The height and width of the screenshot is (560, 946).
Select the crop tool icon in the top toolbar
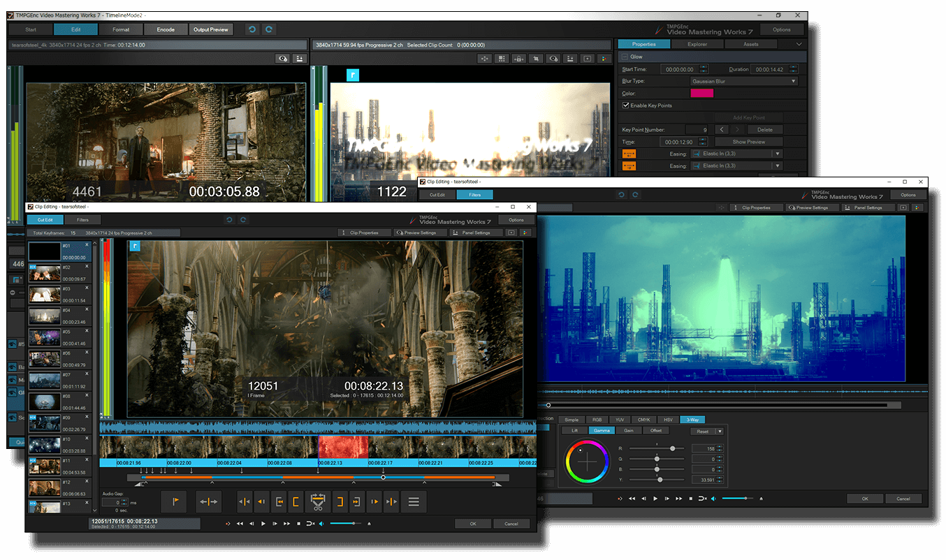536,58
